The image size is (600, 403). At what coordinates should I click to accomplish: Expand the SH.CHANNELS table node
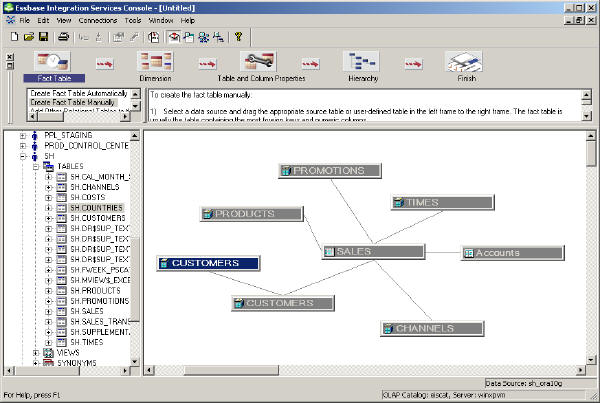click(48, 187)
